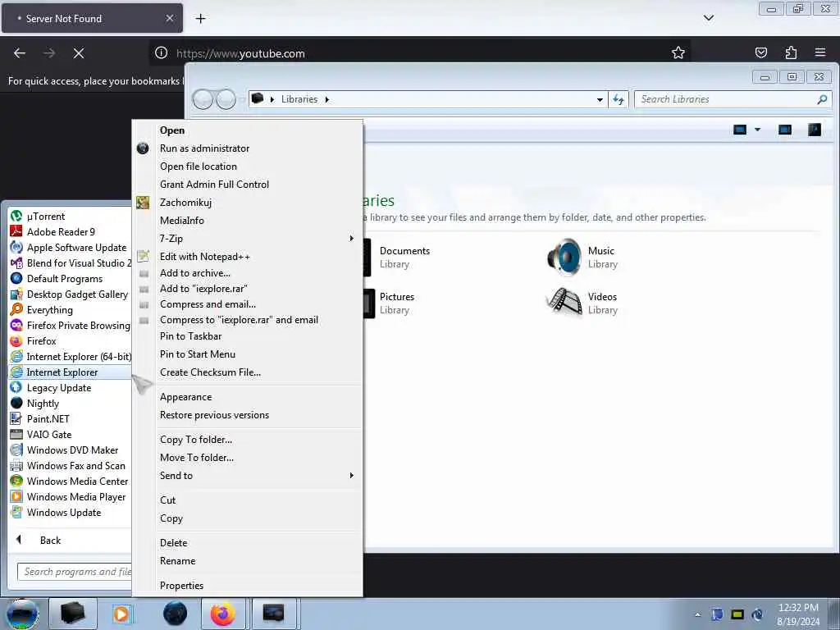Screen dimensions: 840x630
Task: Click the µTorrent icon in Start menu
Action: pyautogui.click(x=16, y=217)
